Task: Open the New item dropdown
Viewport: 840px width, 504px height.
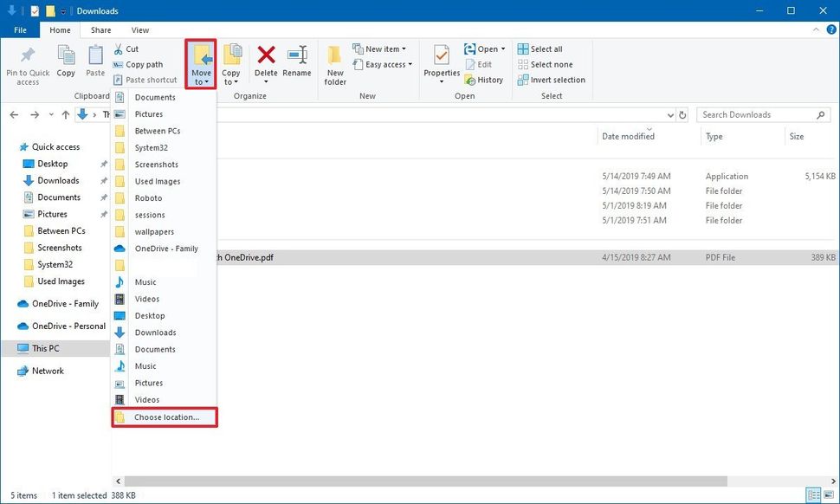Action: (x=382, y=48)
